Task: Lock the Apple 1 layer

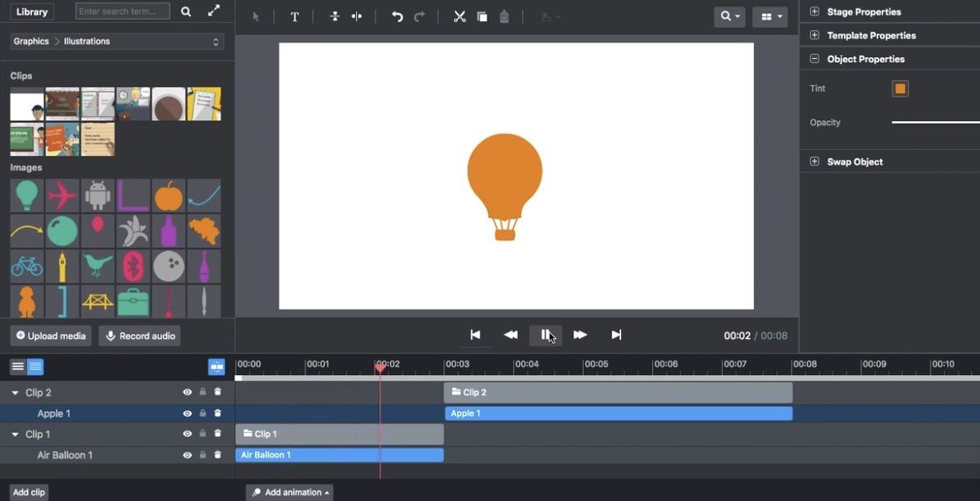Action: pyautogui.click(x=202, y=413)
